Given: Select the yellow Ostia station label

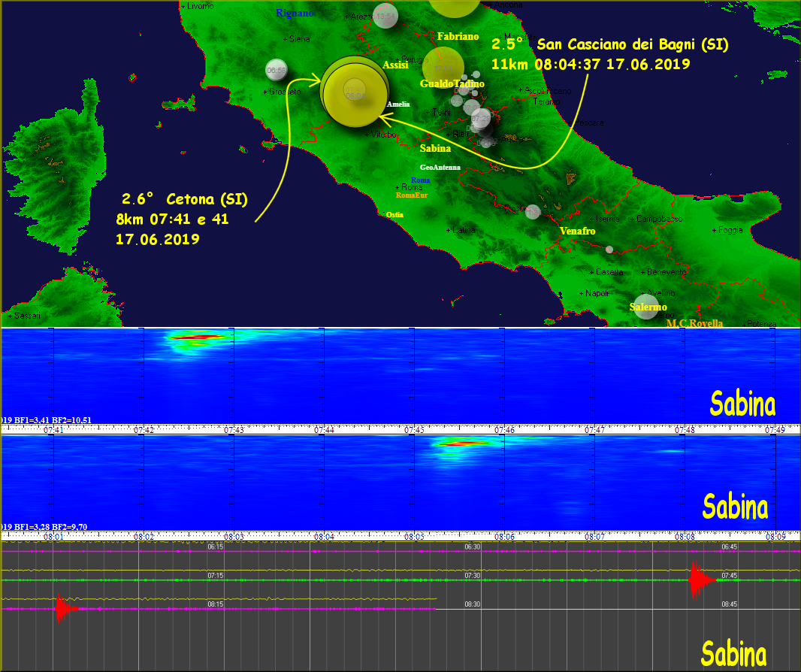Looking at the screenshot, I should (394, 215).
